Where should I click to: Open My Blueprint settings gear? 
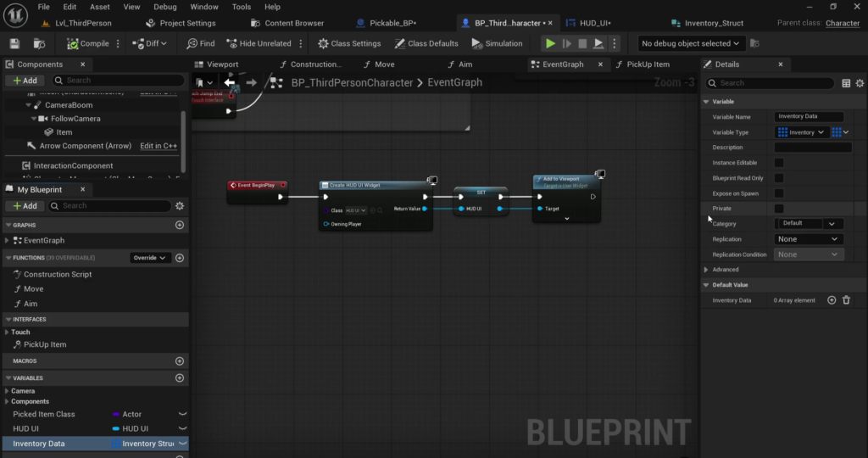(x=180, y=205)
